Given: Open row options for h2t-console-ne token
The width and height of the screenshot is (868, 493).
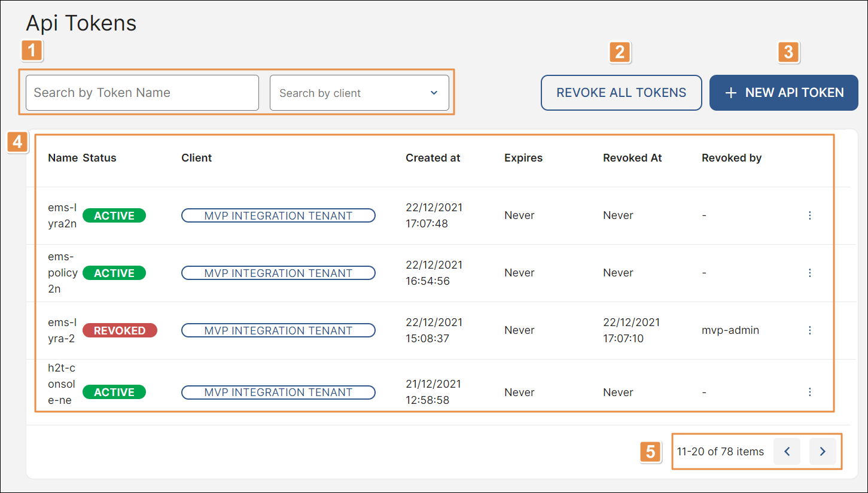Looking at the screenshot, I should point(810,392).
